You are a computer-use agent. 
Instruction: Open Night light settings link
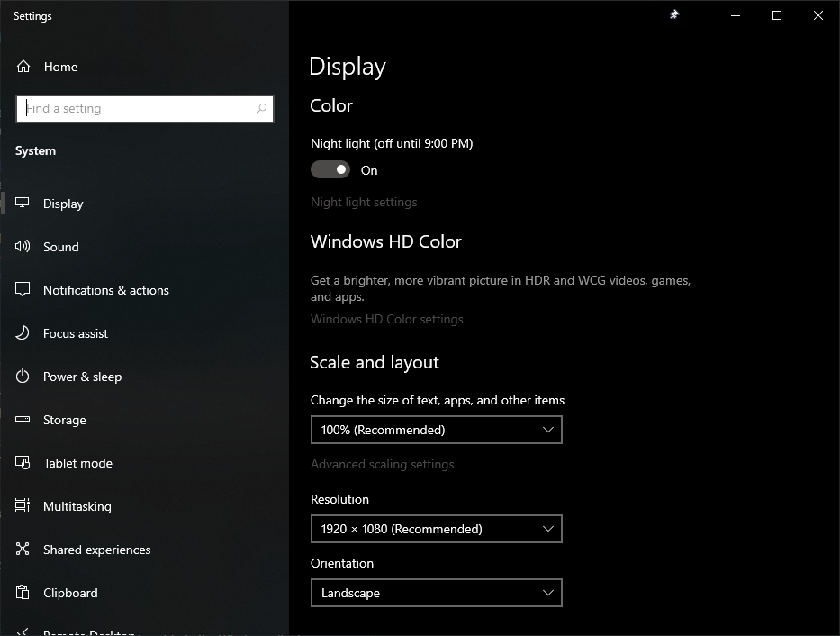[364, 202]
